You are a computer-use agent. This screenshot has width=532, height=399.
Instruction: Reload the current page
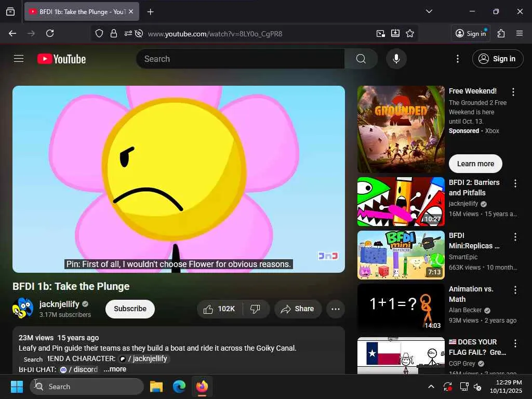pos(50,33)
